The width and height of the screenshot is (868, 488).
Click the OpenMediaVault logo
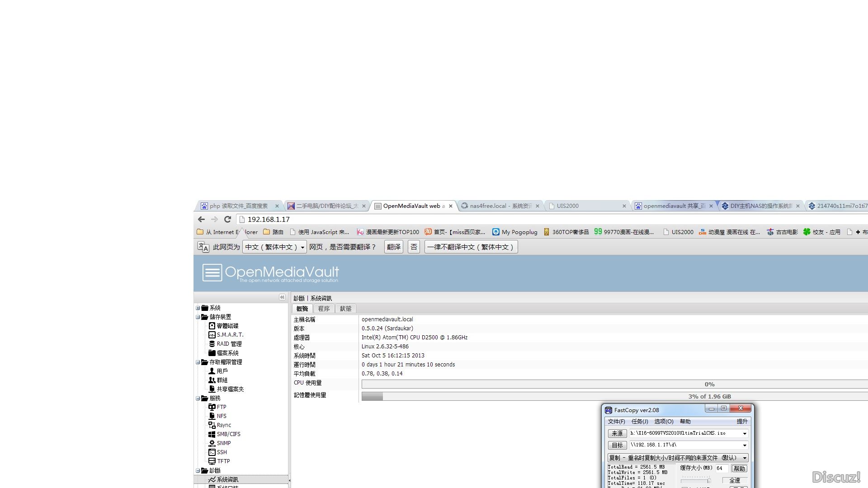[x=270, y=273]
